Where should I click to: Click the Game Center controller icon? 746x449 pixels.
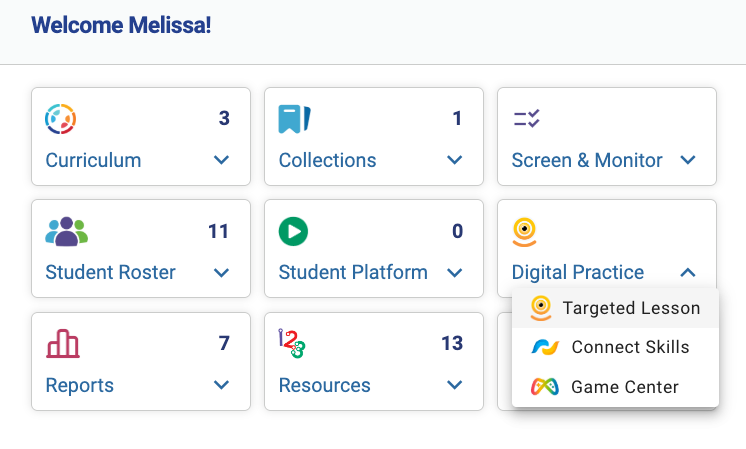coord(545,387)
